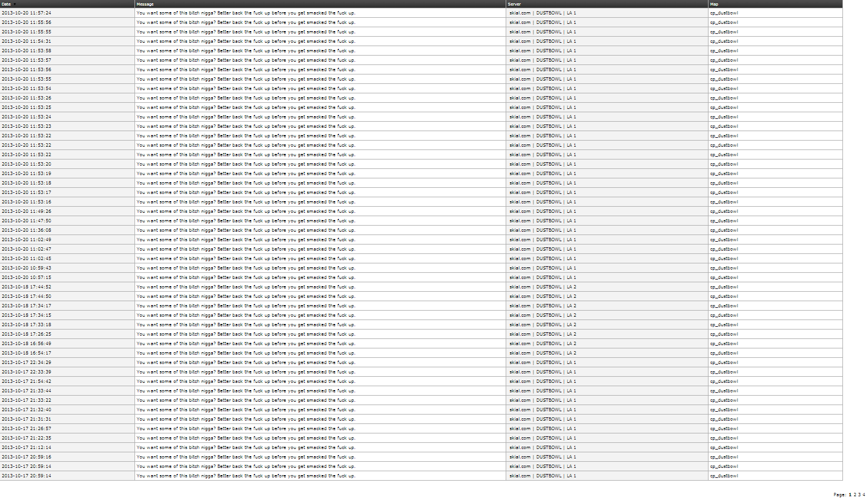The height and width of the screenshot is (499, 868).
Task: Click message text in 17:33:18 row
Action: click(x=246, y=325)
